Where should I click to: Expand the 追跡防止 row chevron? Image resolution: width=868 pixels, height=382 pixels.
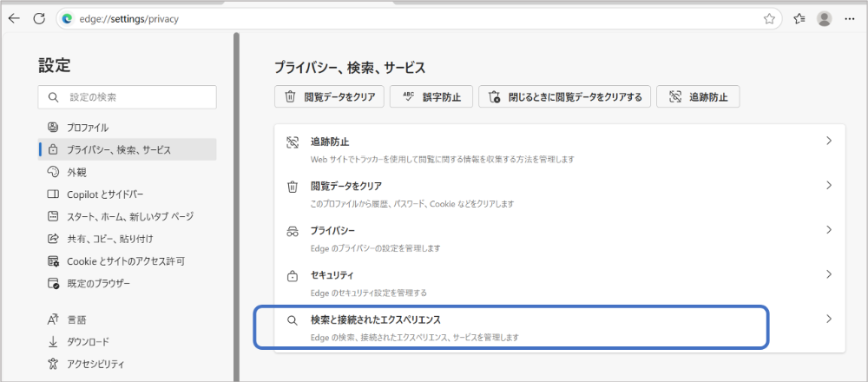pyautogui.click(x=829, y=141)
